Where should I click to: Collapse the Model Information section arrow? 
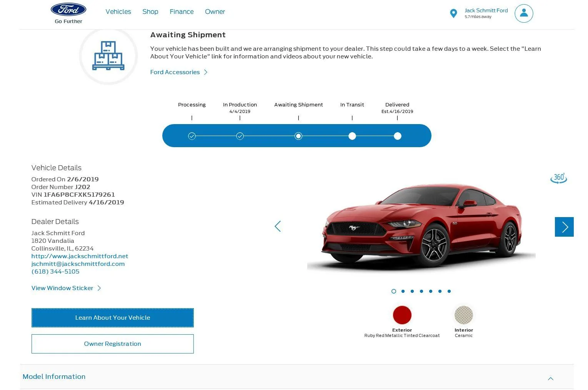(x=551, y=379)
